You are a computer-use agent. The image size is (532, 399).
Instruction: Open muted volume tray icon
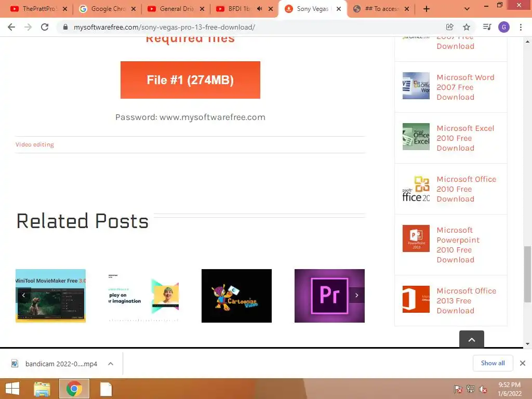pyautogui.click(x=483, y=389)
